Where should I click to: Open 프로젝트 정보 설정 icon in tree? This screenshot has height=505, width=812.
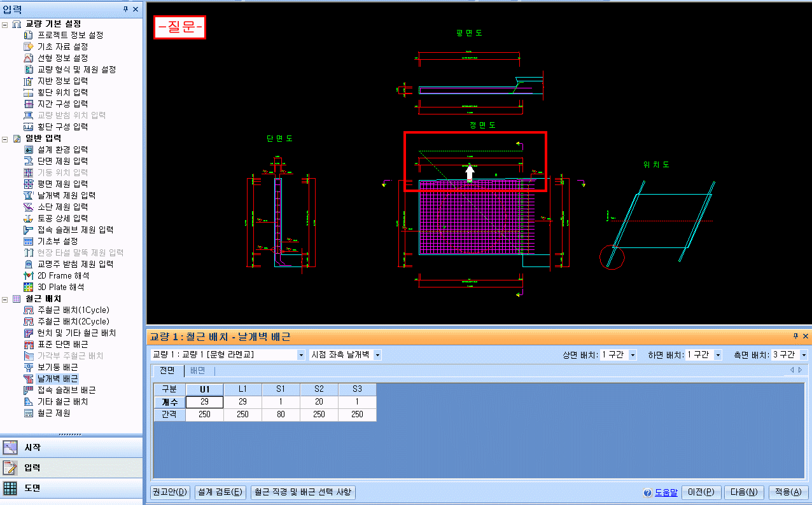tap(28, 35)
